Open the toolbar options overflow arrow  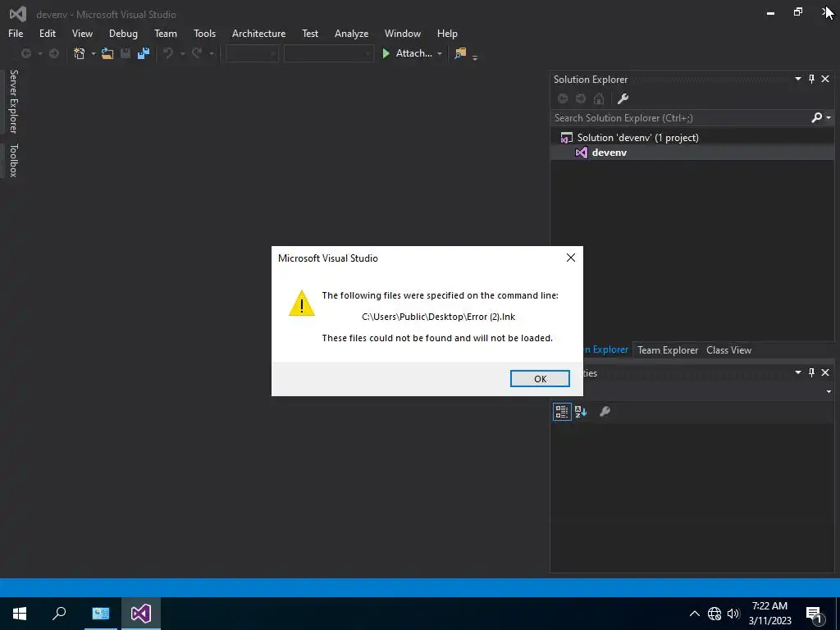[475, 58]
